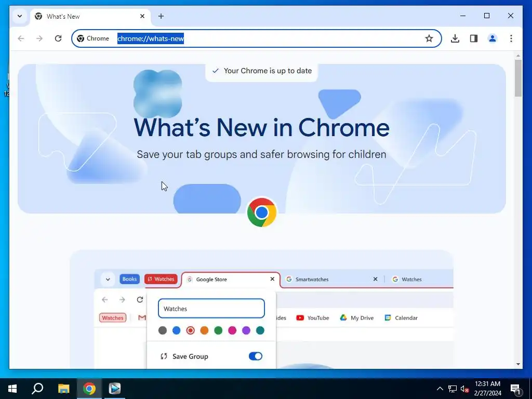The image size is (532, 399).
Task: Open File Explorer from taskbar
Action: pyautogui.click(x=63, y=389)
